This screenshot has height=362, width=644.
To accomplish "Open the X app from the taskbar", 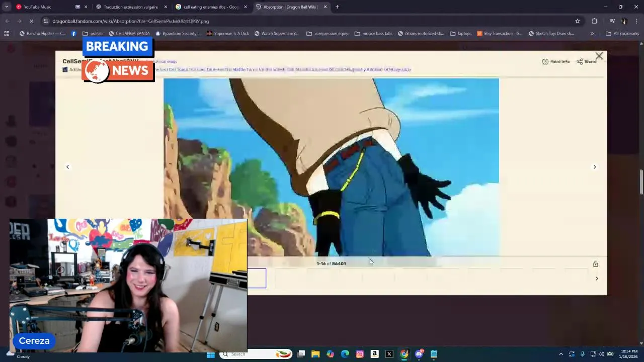I will coord(389,354).
